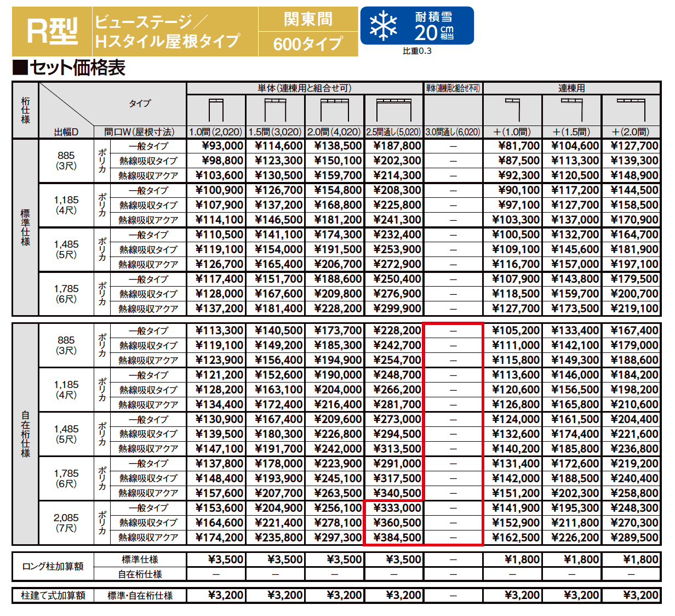Toggle the 自在桁仕様 row under ロング柱加算額

[140, 574]
